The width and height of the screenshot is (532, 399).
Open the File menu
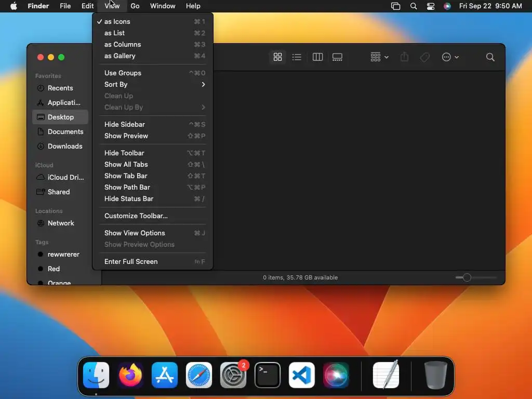65,6
